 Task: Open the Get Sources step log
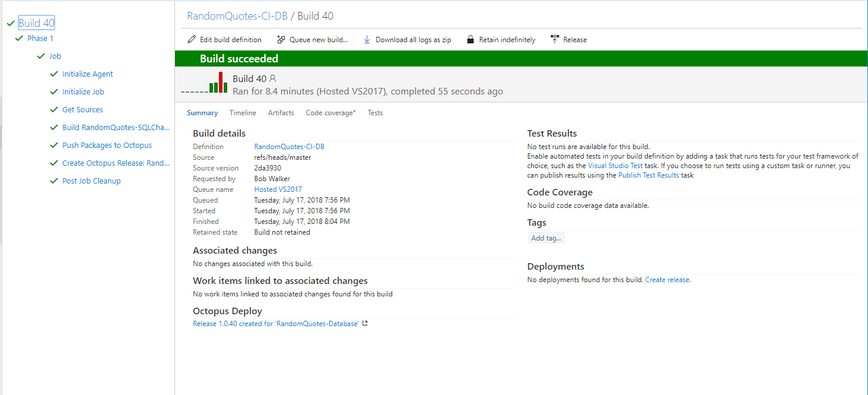[82, 110]
